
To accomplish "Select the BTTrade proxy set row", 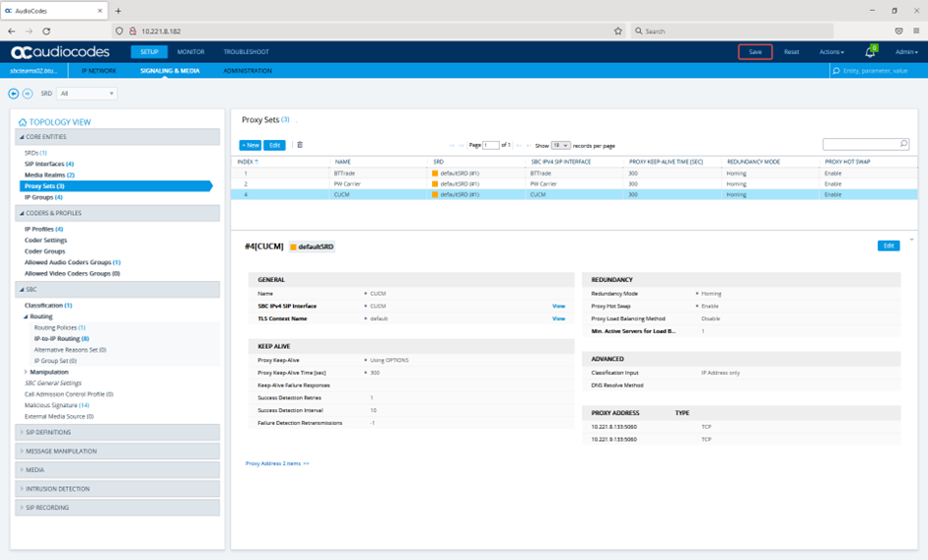I will tap(574, 174).
